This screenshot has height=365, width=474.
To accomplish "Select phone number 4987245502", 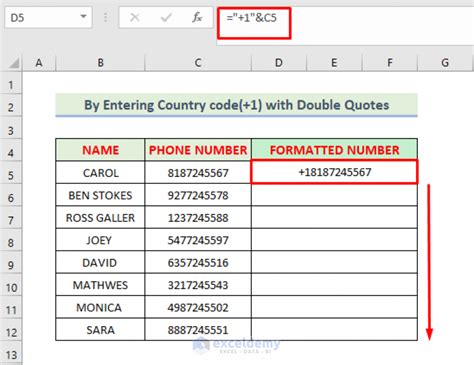I will (198, 307).
